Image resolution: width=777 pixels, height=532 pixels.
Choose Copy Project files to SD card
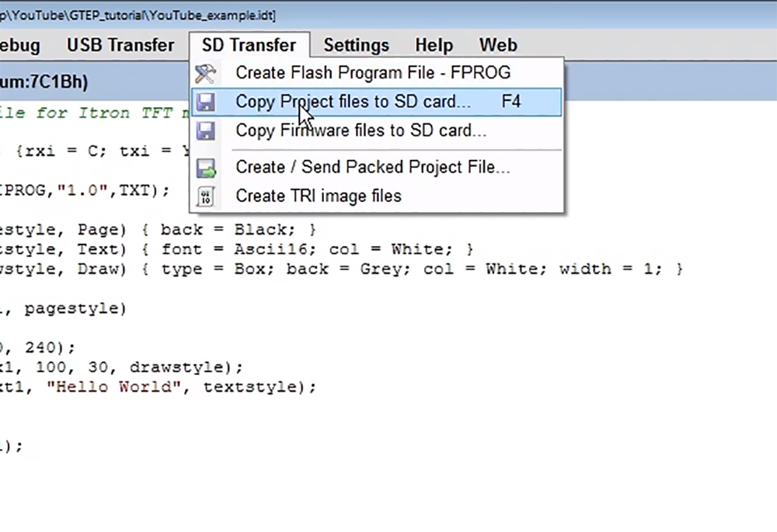coord(353,102)
